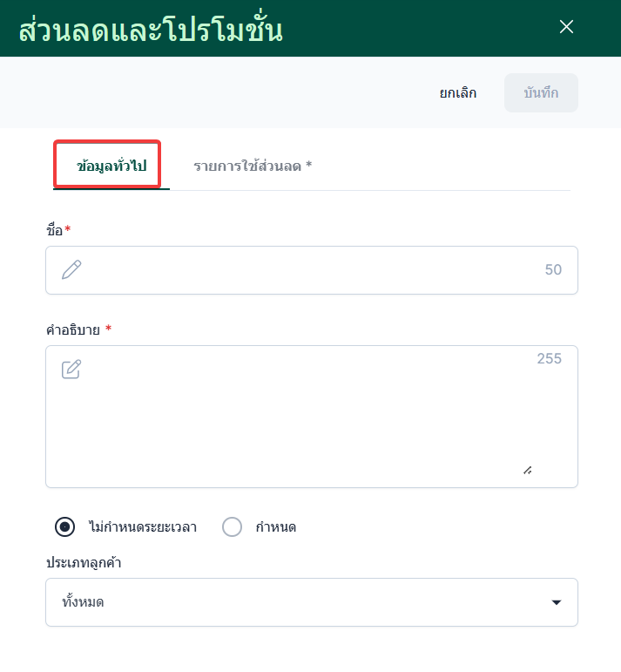Click the edit-note icon in คำอธิบาย box
The width and height of the screenshot is (621, 672).
click(x=71, y=370)
